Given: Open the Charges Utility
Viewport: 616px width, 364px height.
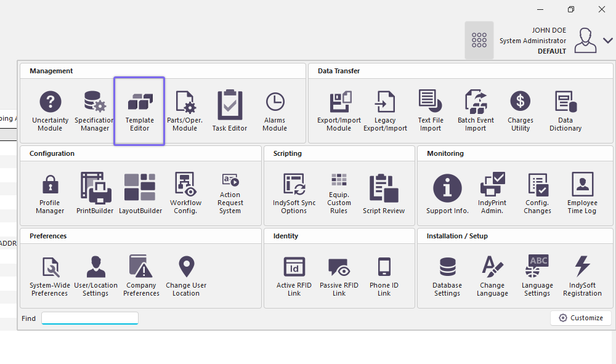Looking at the screenshot, I should click(521, 111).
